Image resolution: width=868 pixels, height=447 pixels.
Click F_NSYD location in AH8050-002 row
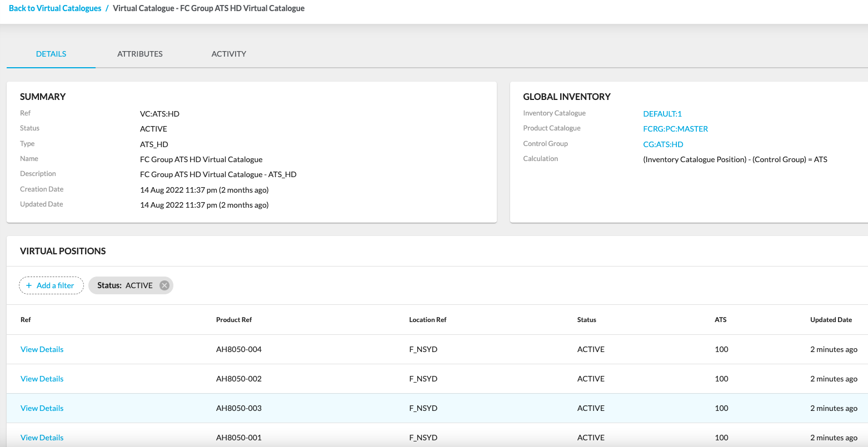pyautogui.click(x=423, y=379)
